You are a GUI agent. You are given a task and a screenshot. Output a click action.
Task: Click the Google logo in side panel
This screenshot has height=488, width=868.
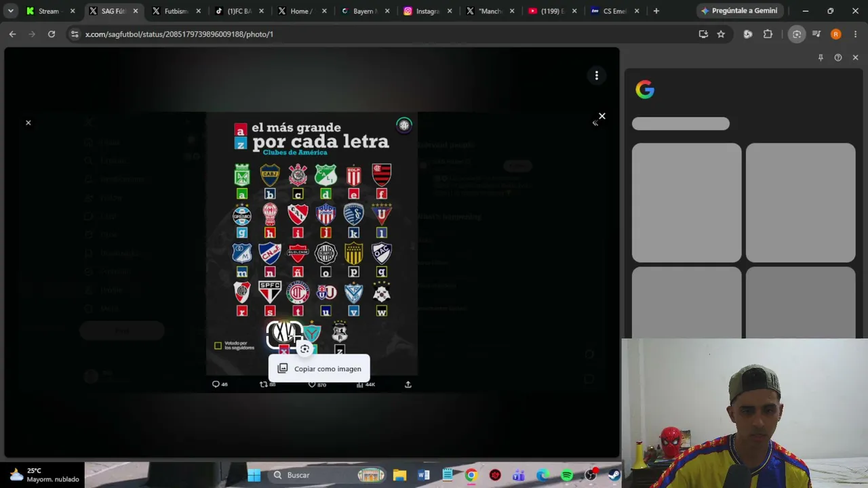(x=645, y=89)
